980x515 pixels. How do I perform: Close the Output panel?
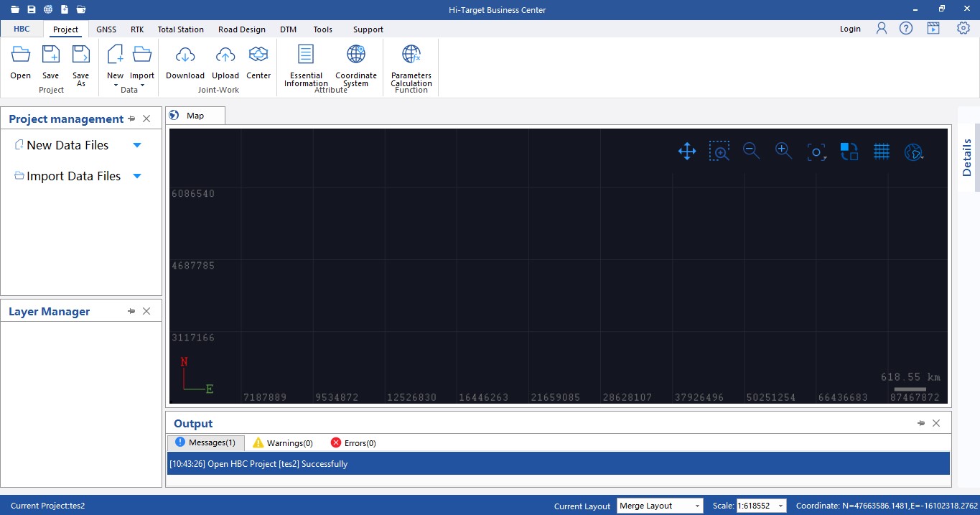point(936,423)
